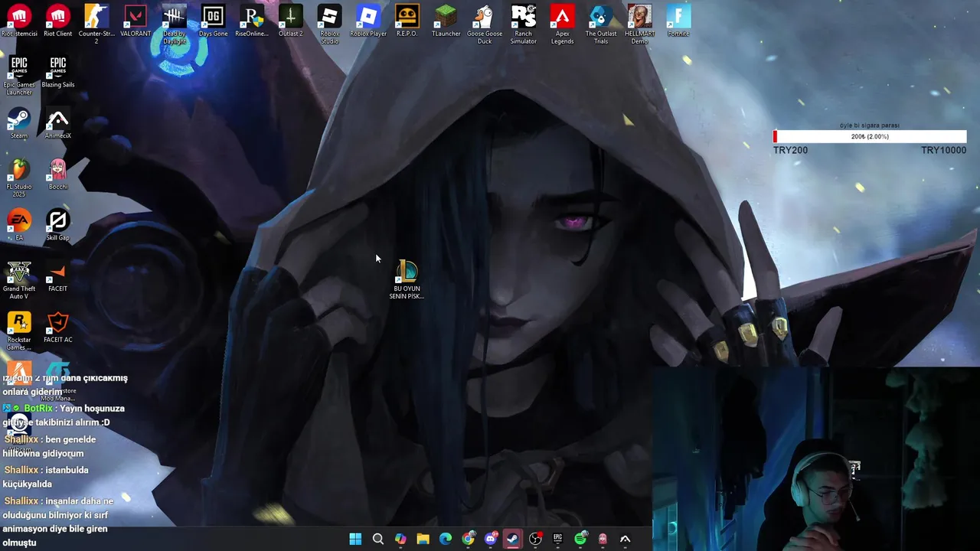Click the Epic Games Launcher desktop icon
980x551 pixels.
coord(19,75)
